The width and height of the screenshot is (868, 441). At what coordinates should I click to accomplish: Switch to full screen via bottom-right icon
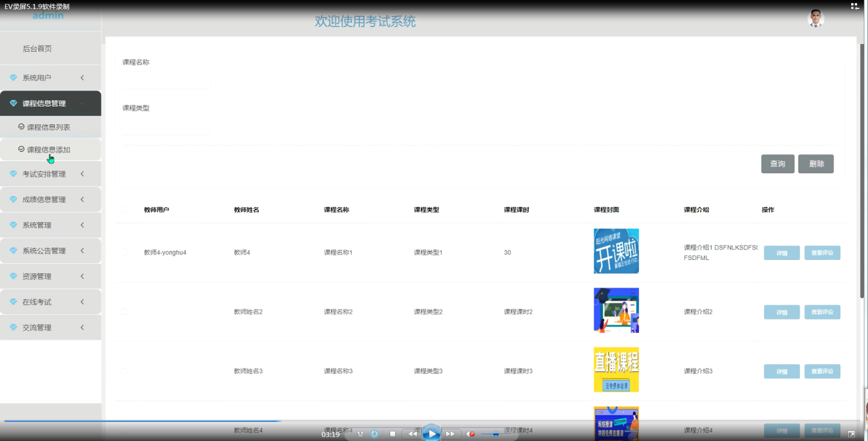851,434
